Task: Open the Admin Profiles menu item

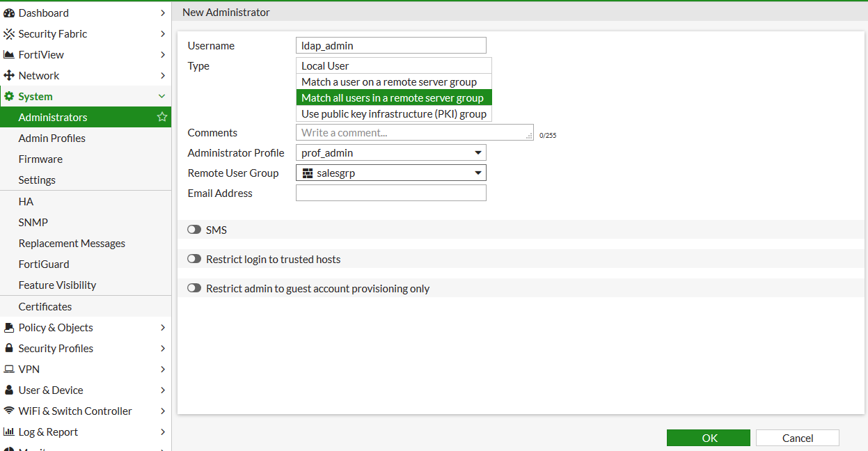Action: [52, 138]
